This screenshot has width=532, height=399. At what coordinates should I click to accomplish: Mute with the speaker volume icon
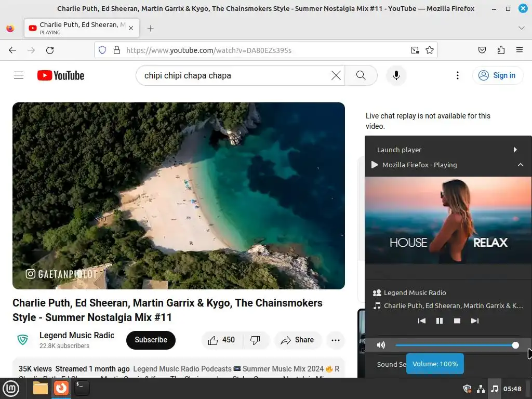381,345
